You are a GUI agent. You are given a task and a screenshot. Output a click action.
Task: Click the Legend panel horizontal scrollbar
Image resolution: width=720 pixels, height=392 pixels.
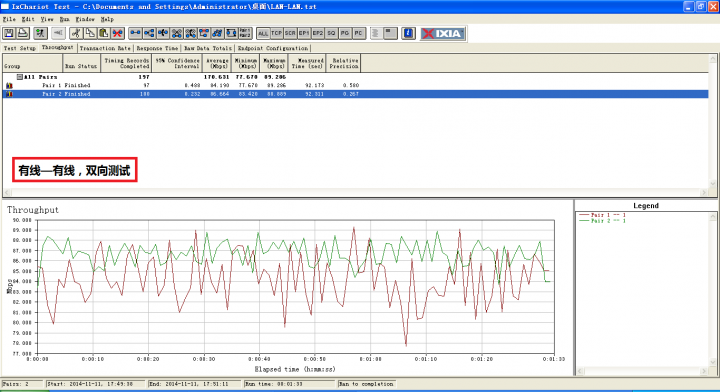click(642, 371)
